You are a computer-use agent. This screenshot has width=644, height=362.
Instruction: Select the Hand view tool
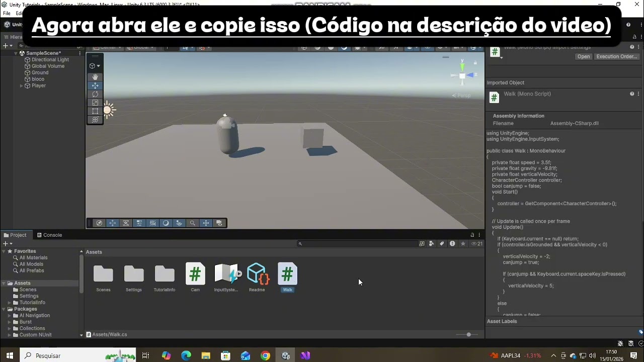(x=95, y=77)
